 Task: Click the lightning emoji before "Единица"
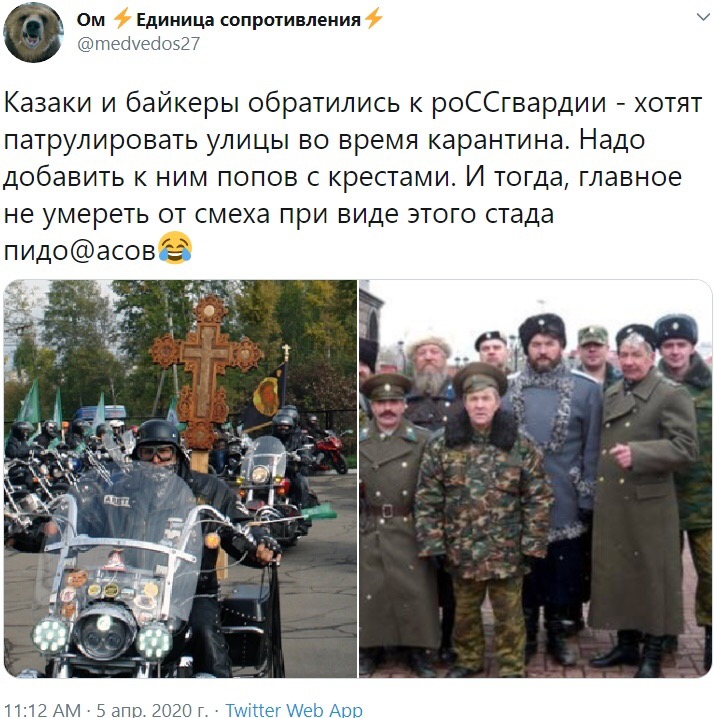(121, 19)
